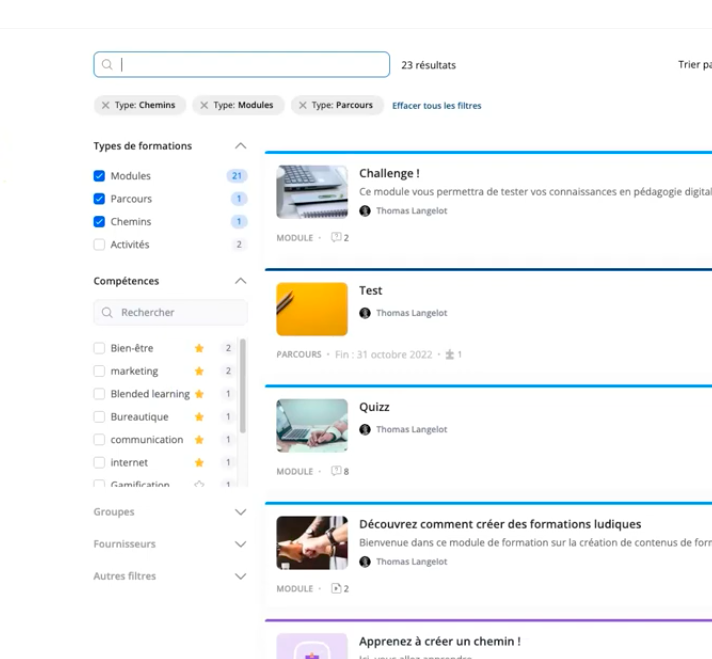The image size is (712, 659).
Task: Click the Bureautique favorite star
Action: [199, 416]
